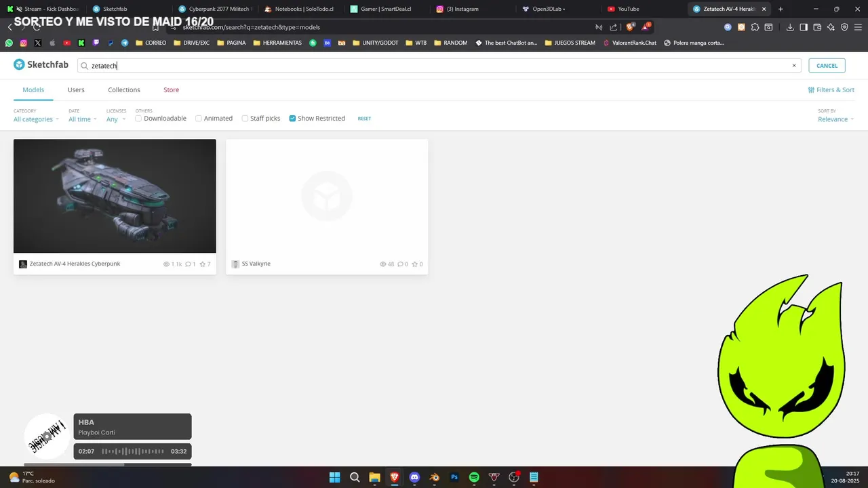
Task: Switch to the Collections tab
Action: (124, 89)
